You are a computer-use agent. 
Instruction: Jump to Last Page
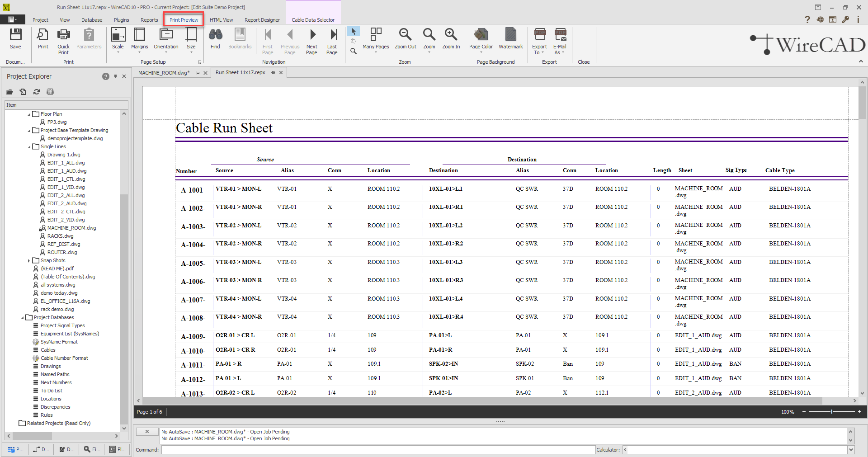coord(332,41)
